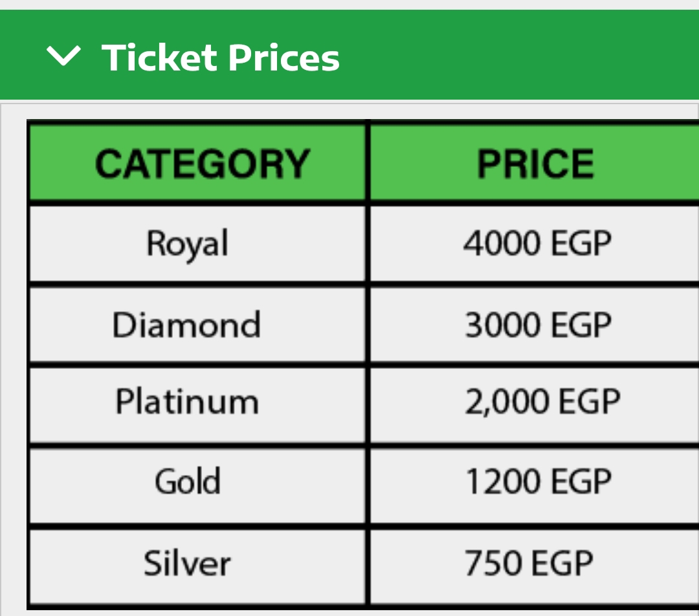Click empty green header bar right of title
This screenshot has width=699, height=616.
(518, 57)
